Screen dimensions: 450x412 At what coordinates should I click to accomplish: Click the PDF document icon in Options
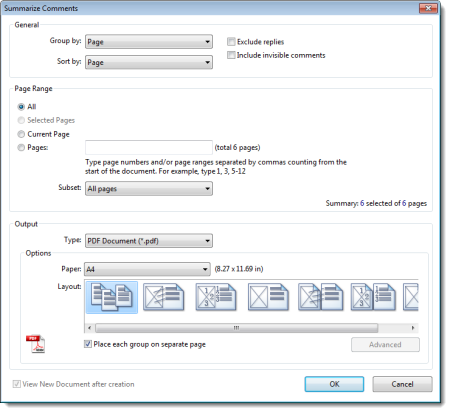coord(36,344)
